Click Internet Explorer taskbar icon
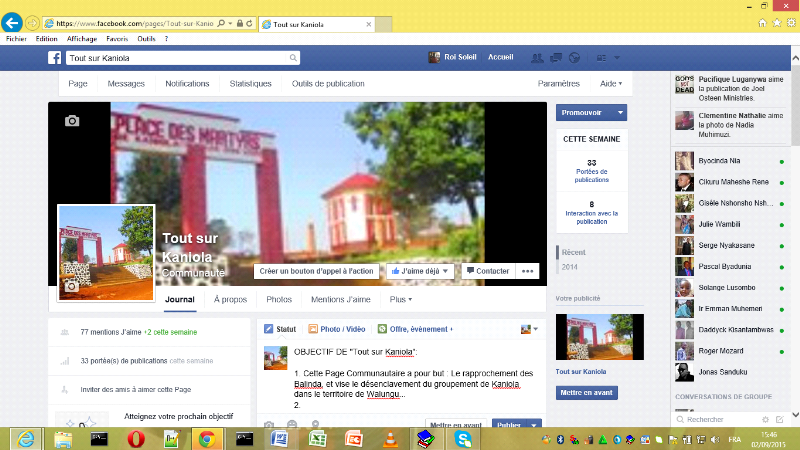 tap(26, 439)
